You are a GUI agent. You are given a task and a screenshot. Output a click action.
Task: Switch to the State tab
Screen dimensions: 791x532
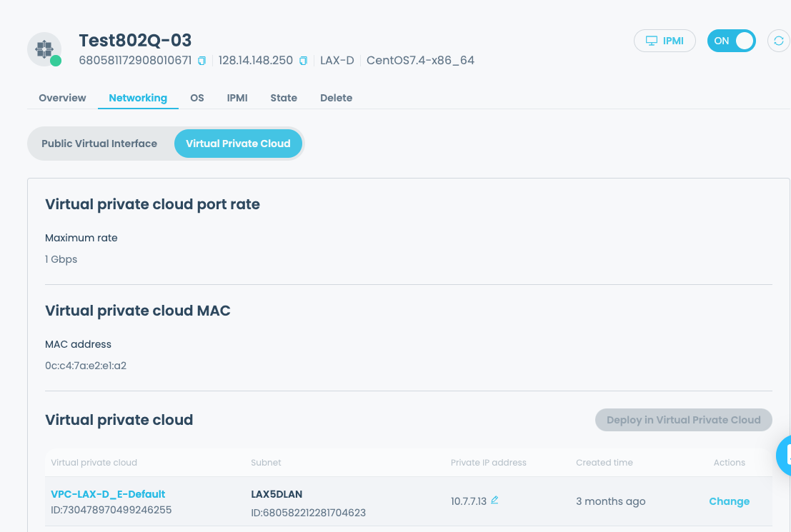284,98
